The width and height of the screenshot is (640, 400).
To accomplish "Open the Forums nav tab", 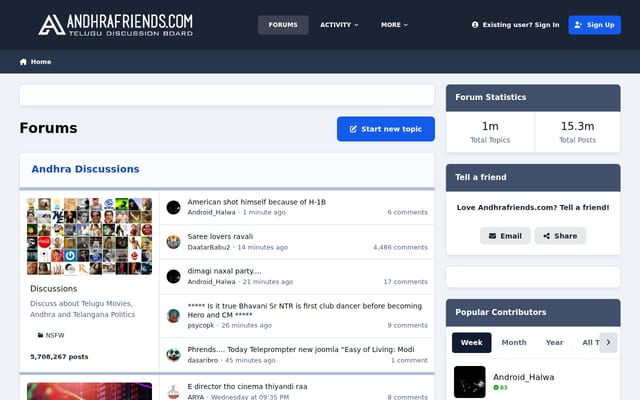I will click(x=283, y=25).
